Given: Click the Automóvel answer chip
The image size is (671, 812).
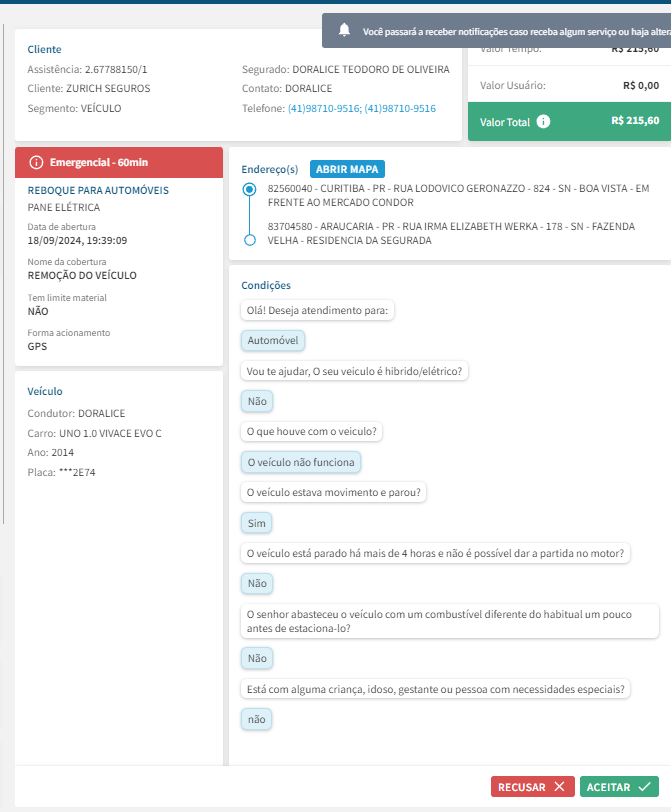Looking at the screenshot, I should 274,341.
